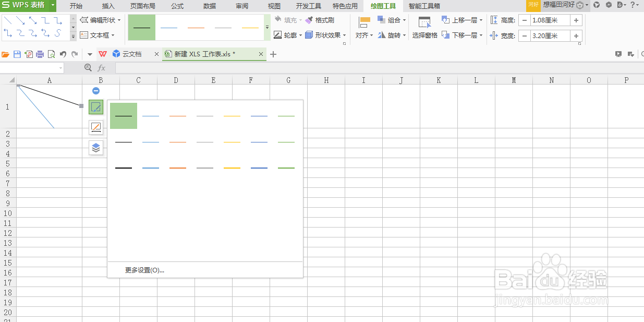Decrease shape height with the minus button
Screen dimensions: 644x322
pos(525,20)
